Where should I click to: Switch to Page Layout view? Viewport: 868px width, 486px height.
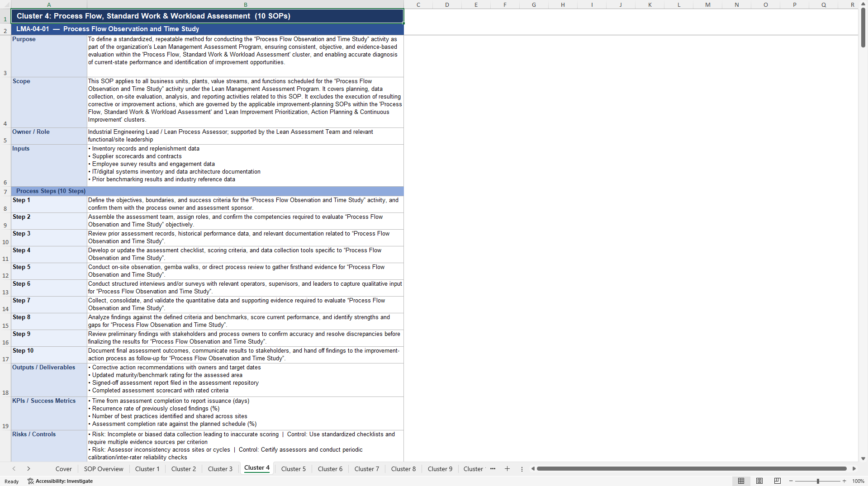(x=759, y=481)
